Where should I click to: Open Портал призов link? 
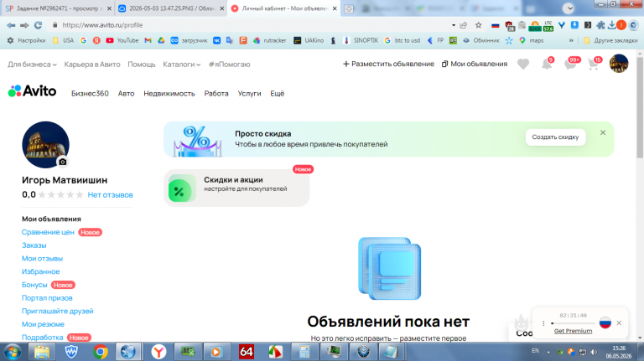[x=47, y=298]
